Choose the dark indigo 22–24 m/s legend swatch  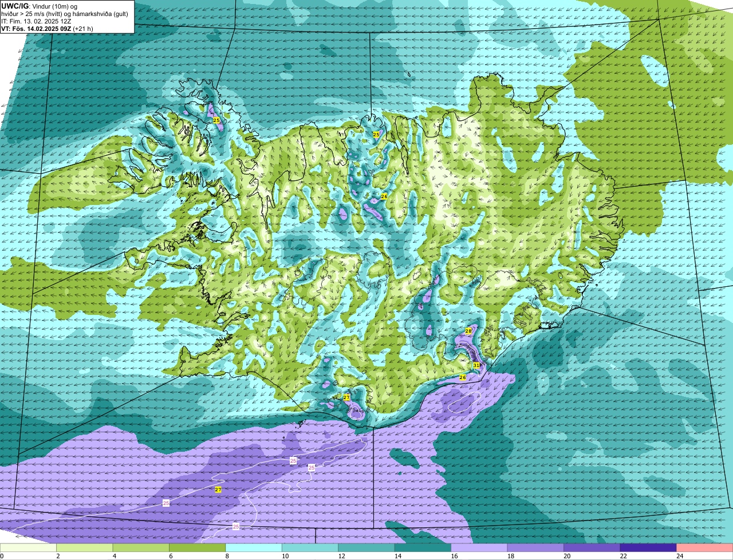(x=648, y=548)
